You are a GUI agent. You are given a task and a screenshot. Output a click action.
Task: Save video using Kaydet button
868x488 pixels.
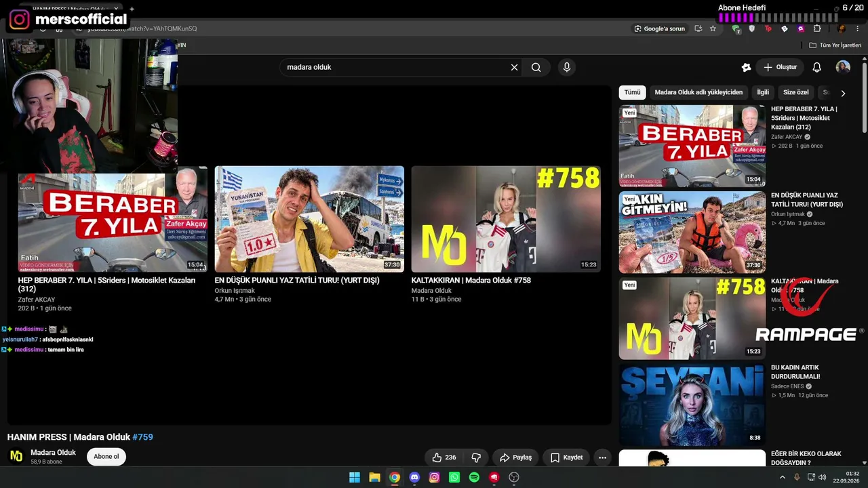coord(566,457)
